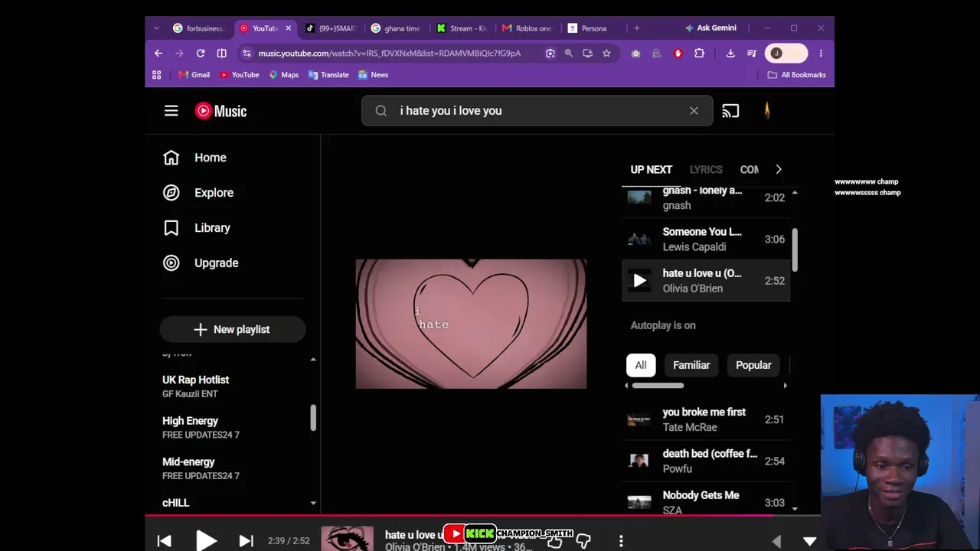Open the red shield extension icon

[678, 54]
